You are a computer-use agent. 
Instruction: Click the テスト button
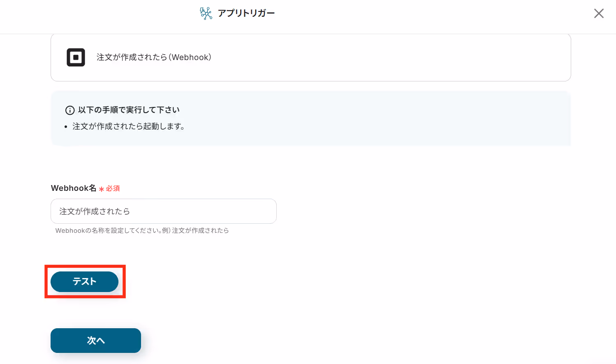84,282
